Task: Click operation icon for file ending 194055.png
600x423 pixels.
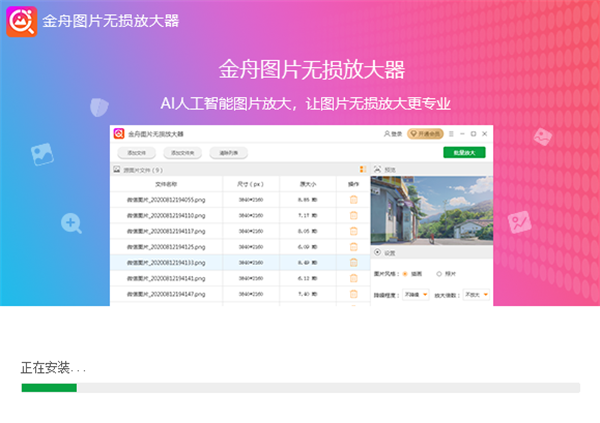Action: (x=353, y=200)
